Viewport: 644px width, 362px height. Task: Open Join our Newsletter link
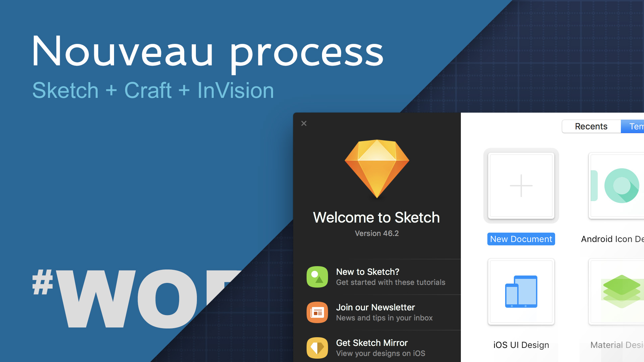375,307
